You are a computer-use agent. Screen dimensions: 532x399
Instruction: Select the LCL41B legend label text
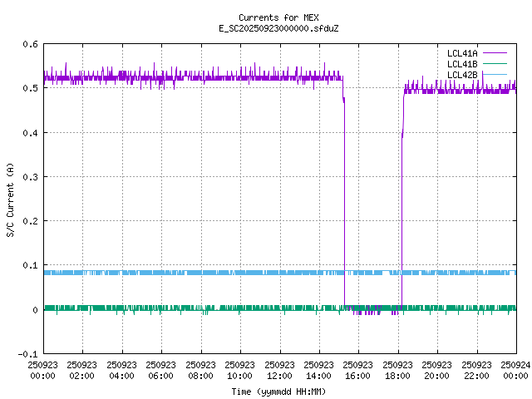(461, 64)
